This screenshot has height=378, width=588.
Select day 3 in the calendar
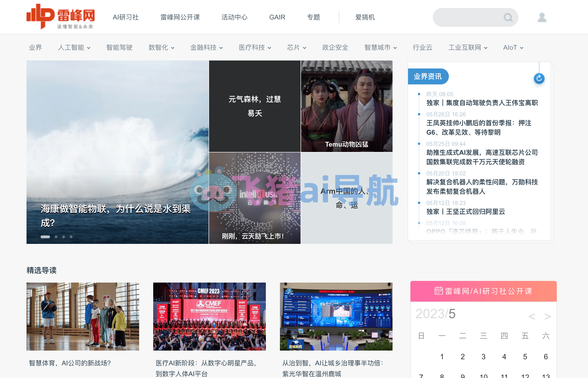tap(483, 356)
